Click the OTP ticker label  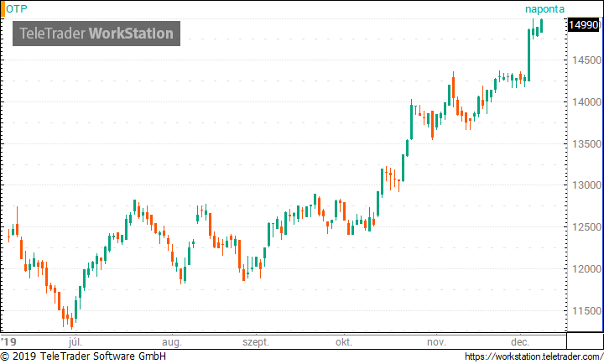click(17, 9)
